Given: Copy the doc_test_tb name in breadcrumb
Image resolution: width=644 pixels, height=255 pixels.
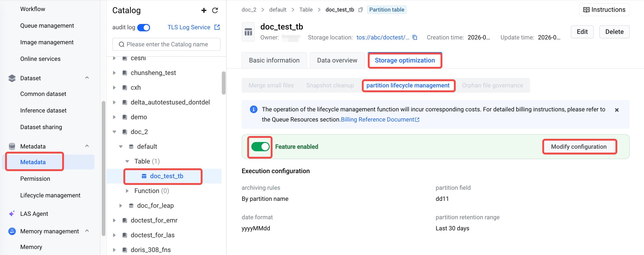Looking at the screenshot, I should pyautogui.click(x=360, y=10).
